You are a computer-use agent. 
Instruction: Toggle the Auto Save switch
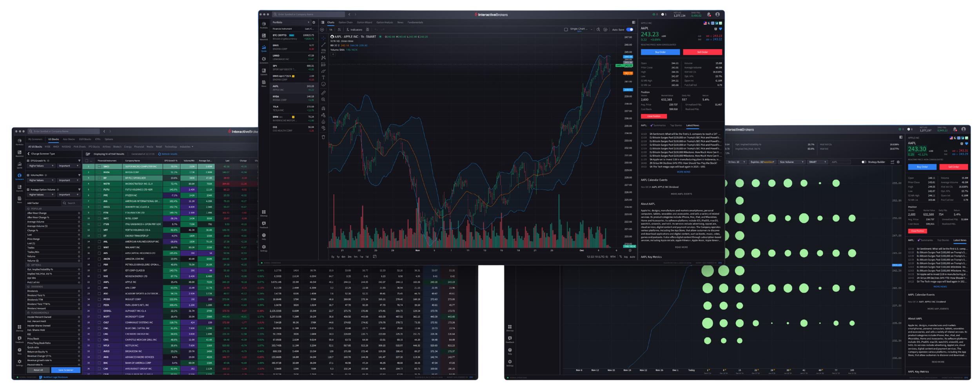click(x=630, y=30)
